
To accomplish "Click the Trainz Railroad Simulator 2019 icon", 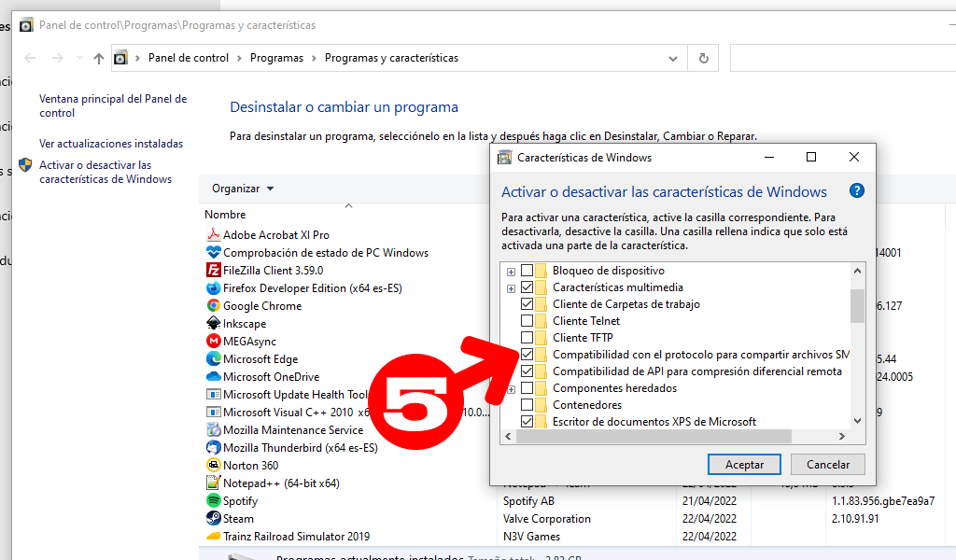I will [213, 537].
